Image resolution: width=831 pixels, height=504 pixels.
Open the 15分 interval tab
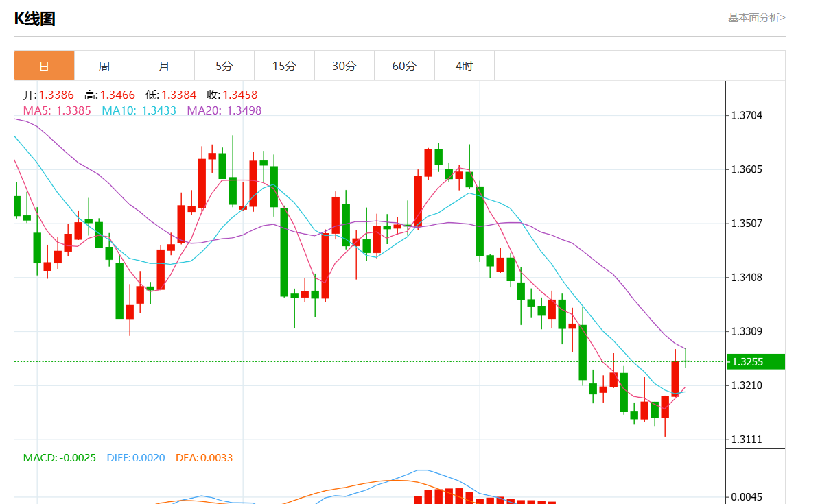point(284,66)
